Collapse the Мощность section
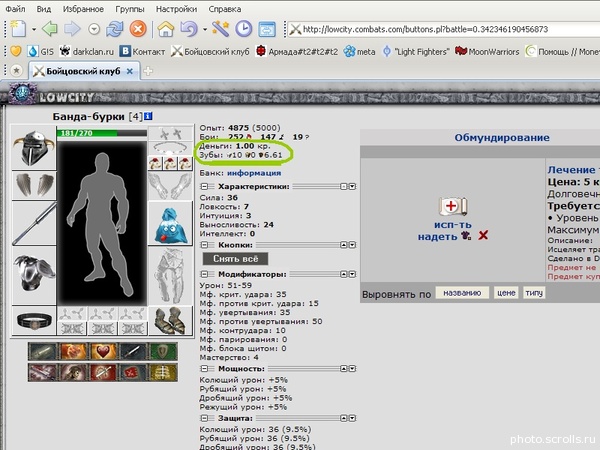The height and width of the screenshot is (450, 600). (x=205, y=368)
